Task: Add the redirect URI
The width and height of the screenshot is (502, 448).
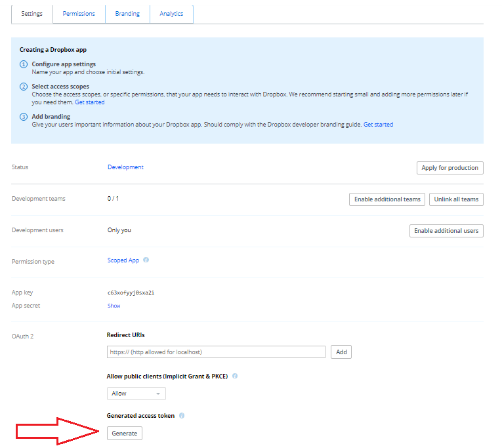Action: pyautogui.click(x=341, y=352)
